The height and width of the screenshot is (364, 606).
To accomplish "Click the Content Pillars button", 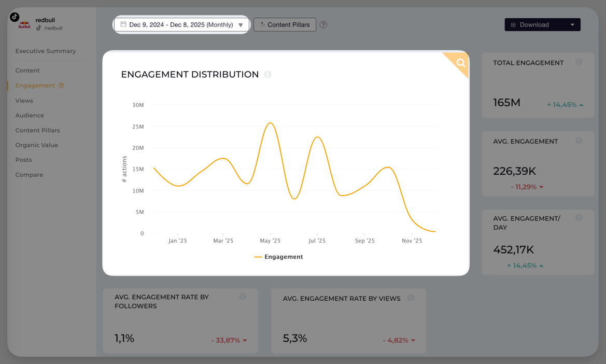I will pyautogui.click(x=285, y=25).
